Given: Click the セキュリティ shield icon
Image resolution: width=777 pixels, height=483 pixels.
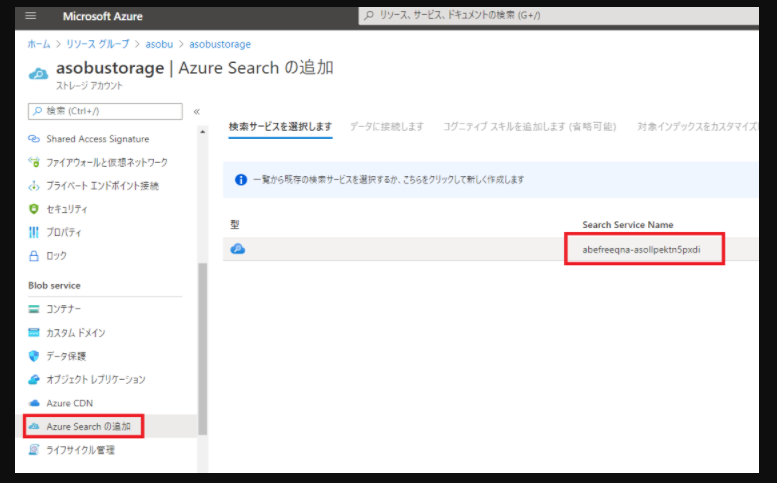Looking at the screenshot, I should (34, 209).
